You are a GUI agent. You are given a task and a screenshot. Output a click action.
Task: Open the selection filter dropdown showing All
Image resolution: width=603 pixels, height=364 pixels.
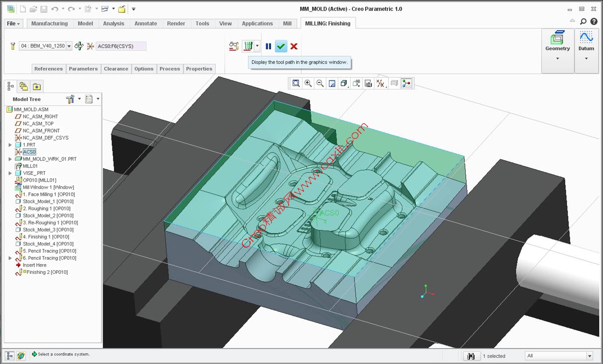click(x=559, y=356)
